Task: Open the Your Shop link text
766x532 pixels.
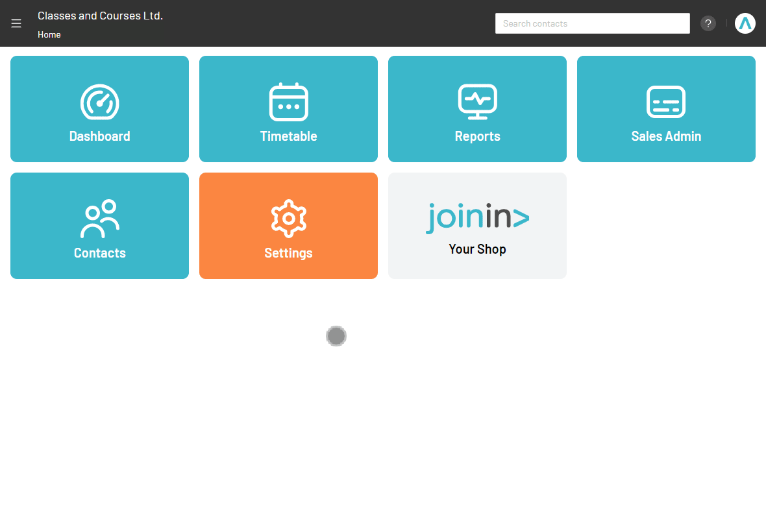Action: (x=477, y=249)
